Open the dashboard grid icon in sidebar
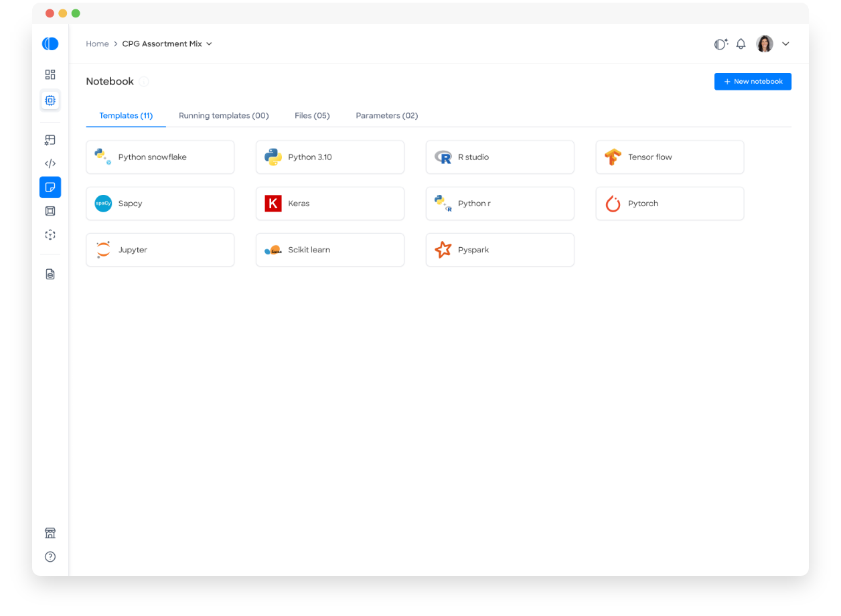The width and height of the screenshot is (841, 616). point(50,74)
